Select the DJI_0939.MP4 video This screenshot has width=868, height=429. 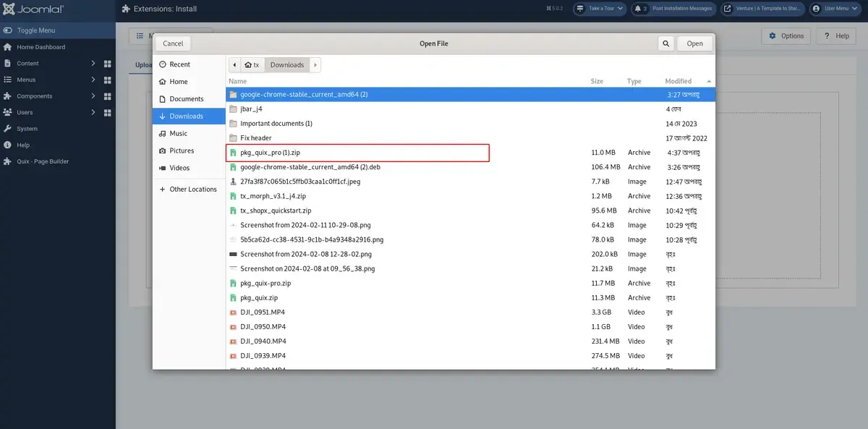click(470, 355)
